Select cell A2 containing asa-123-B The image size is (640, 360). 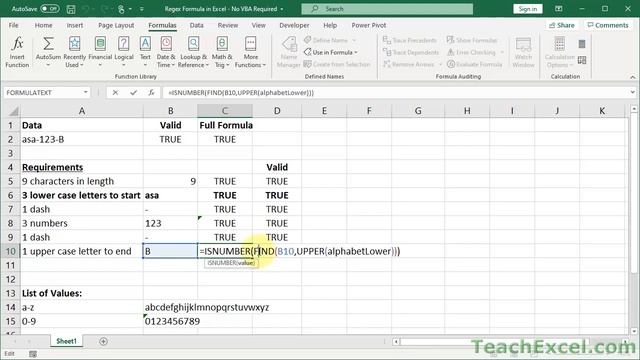tap(82, 140)
